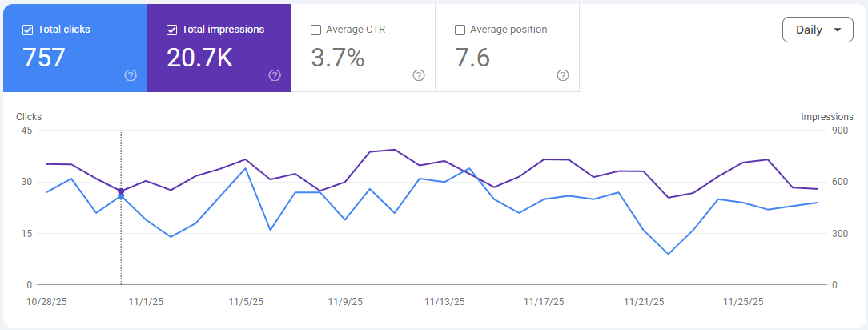Screen dimensions: 868x330
Task: Open help icon on Average position card
Action: [562, 75]
